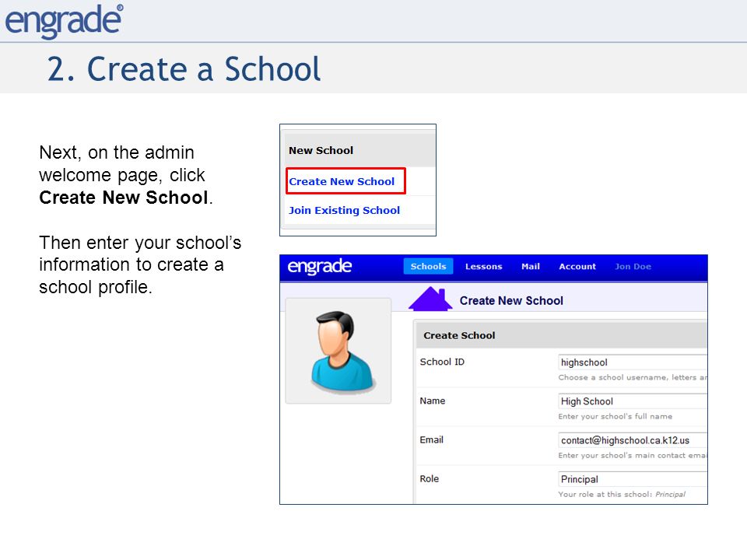Click the engrade logo in slide header

[x=64, y=21]
